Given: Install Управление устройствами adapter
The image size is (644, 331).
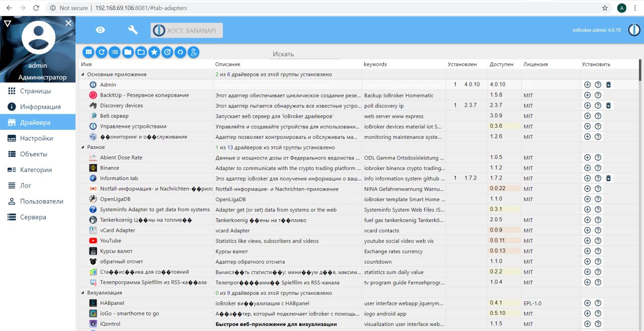Looking at the screenshot, I should click(x=587, y=126).
